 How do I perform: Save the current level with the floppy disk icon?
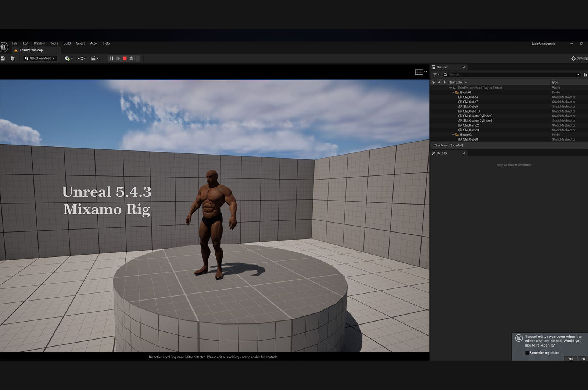[3, 58]
